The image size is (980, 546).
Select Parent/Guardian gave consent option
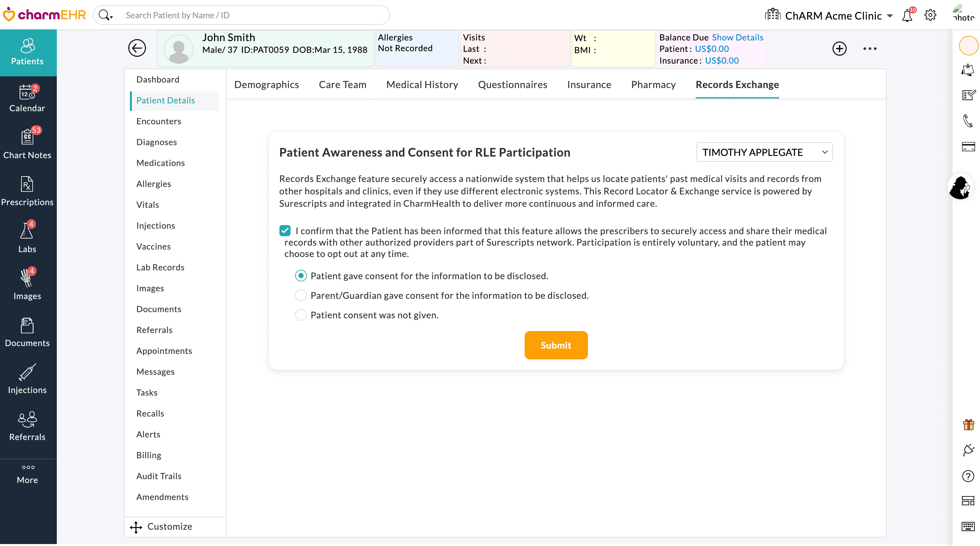(301, 295)
